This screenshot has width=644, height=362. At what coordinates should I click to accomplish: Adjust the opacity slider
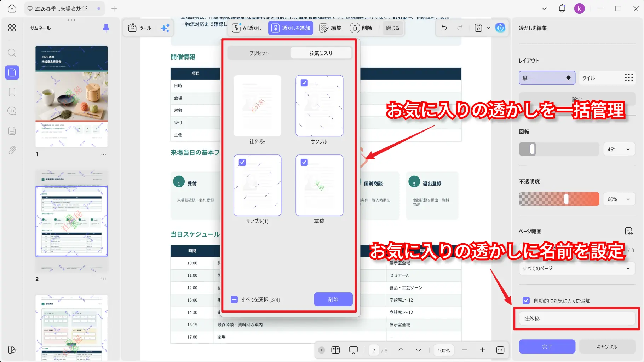559,199
